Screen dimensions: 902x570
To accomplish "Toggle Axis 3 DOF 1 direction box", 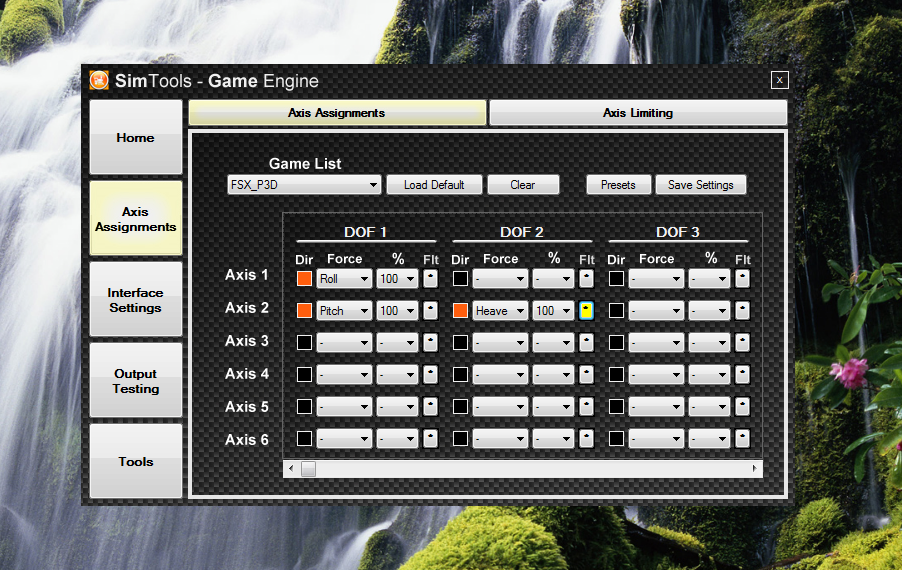I will 304,343.
